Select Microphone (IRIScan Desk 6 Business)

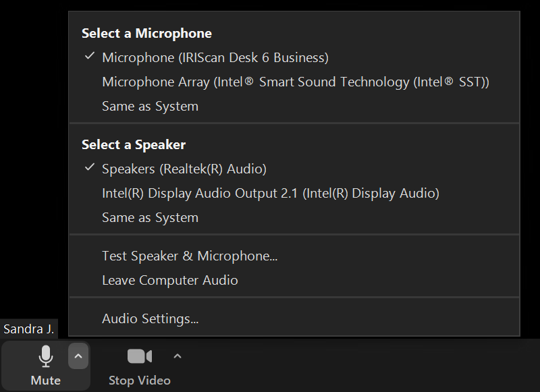click(x=294, y=57)
